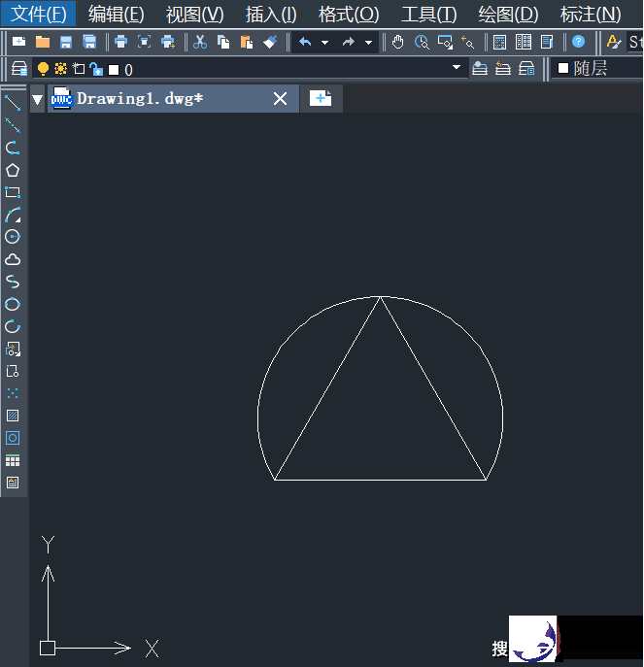The width and height of the screenshot is (644, 667).
Task: Close the Drawing1.dwg tab
Action: (280, 99)
